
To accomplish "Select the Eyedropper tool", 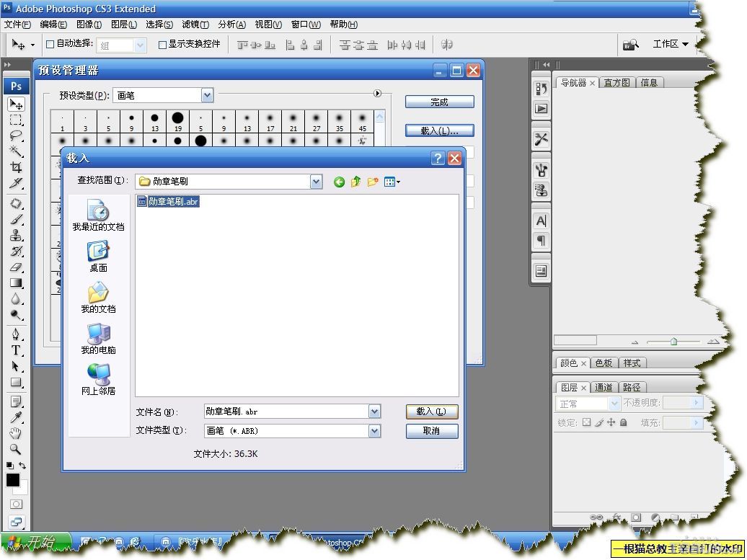I will [16, 417].
